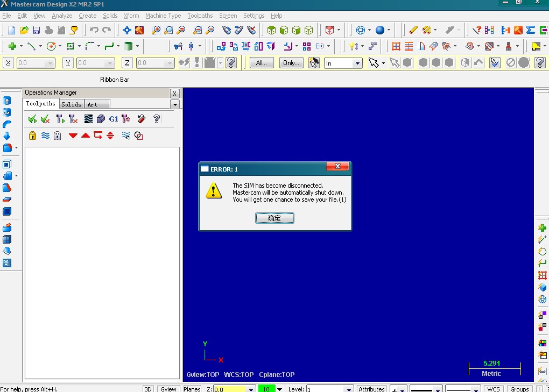Move the insert arrow down with the red down triangle

(x=73, y=136)
